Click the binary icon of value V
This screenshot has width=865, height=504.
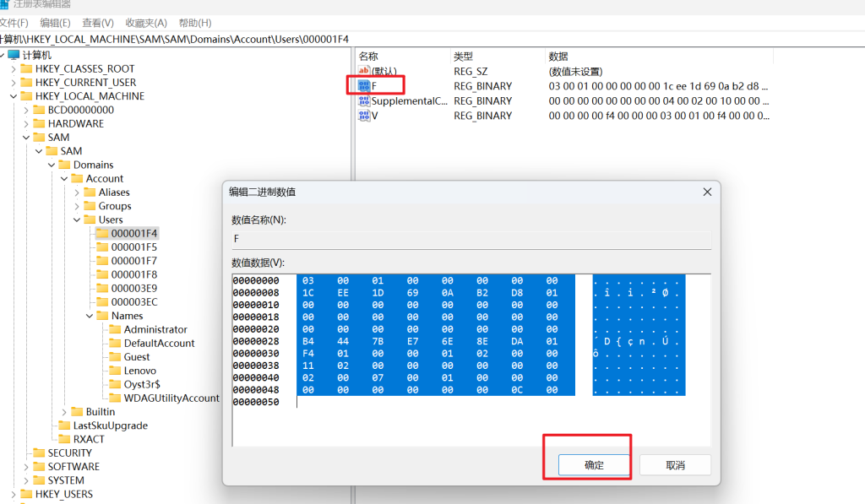364,115
